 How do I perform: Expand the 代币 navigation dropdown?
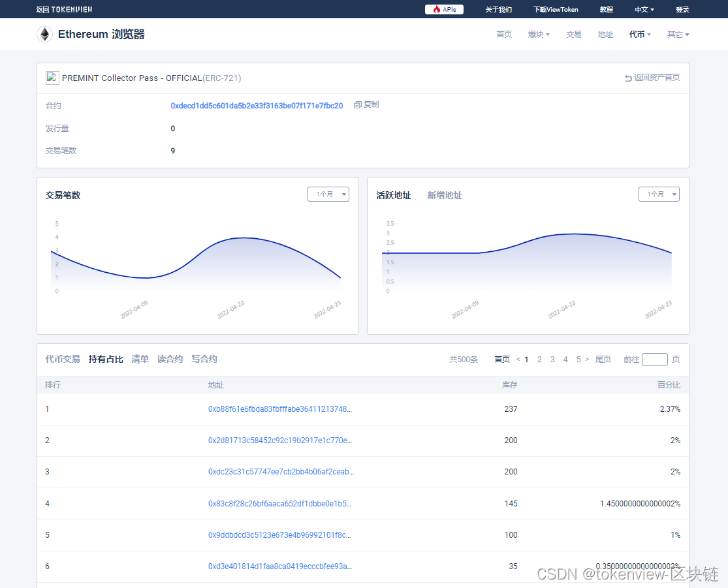pos(641,35)
